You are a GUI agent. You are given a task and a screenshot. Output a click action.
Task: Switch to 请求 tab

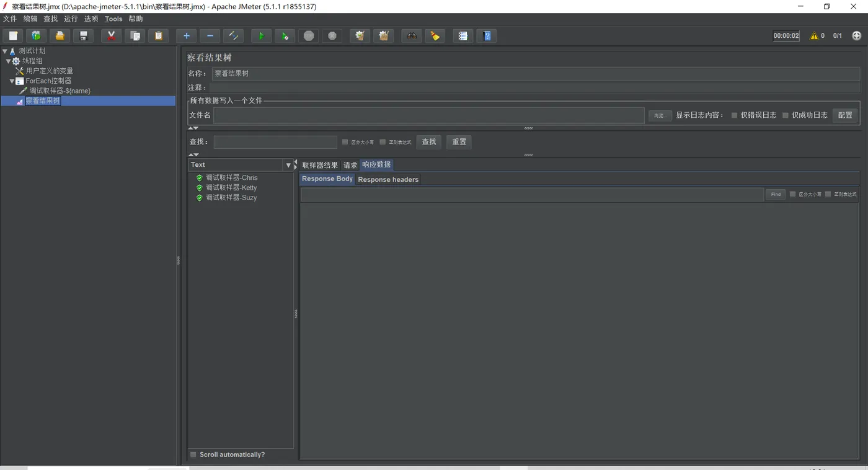[350, 165]
